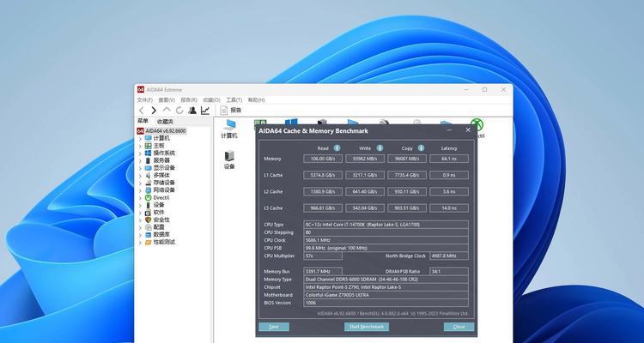Open the 工具(T) menu

pos(234,100)
